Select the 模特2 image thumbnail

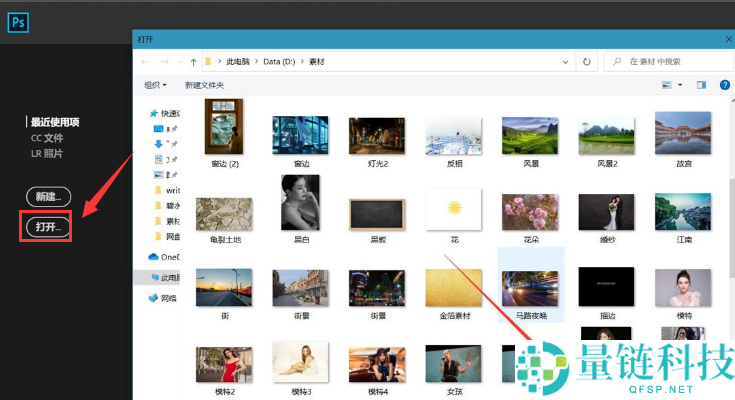(x=224, y=365)
